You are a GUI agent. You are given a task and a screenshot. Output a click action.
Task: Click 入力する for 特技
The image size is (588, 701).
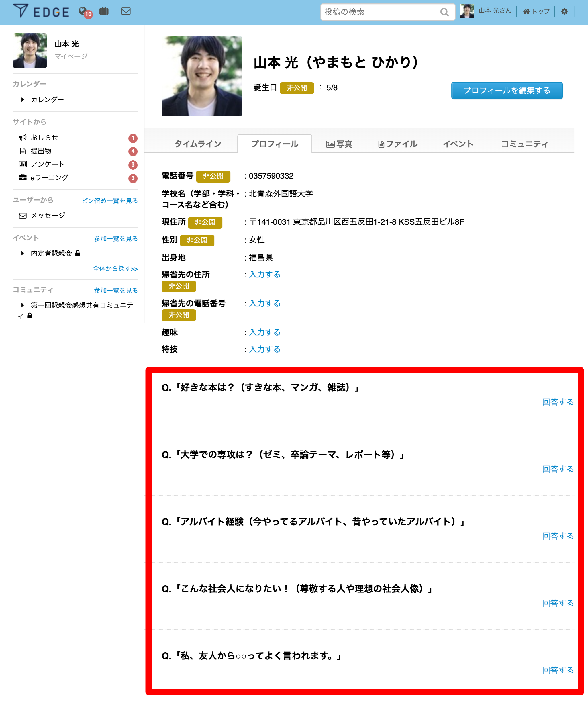(x=265, y=349)
